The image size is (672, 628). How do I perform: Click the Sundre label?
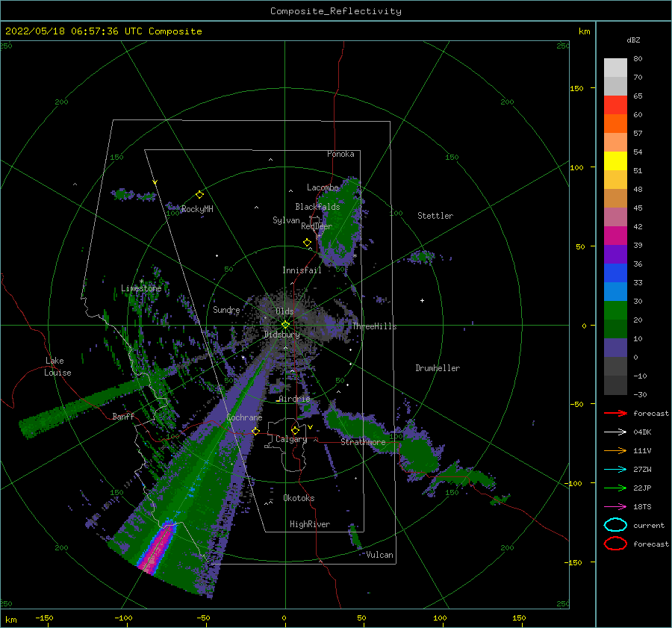[x=226, y=309]
